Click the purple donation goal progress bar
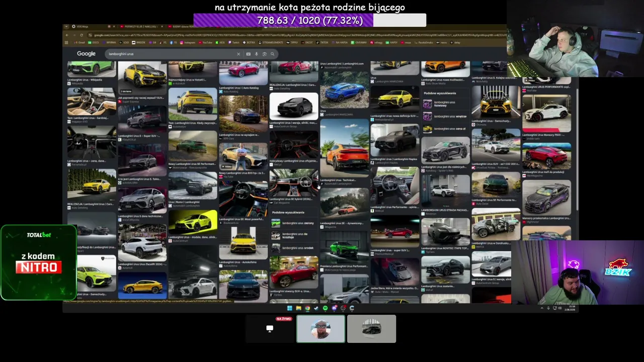The image size is (644, 362). pos(310,21)
